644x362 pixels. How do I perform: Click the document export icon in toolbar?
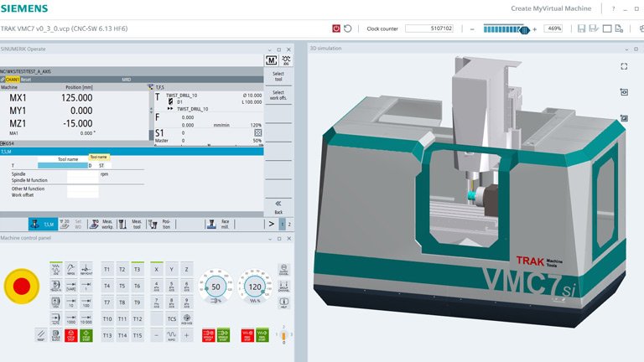point(619,28)
